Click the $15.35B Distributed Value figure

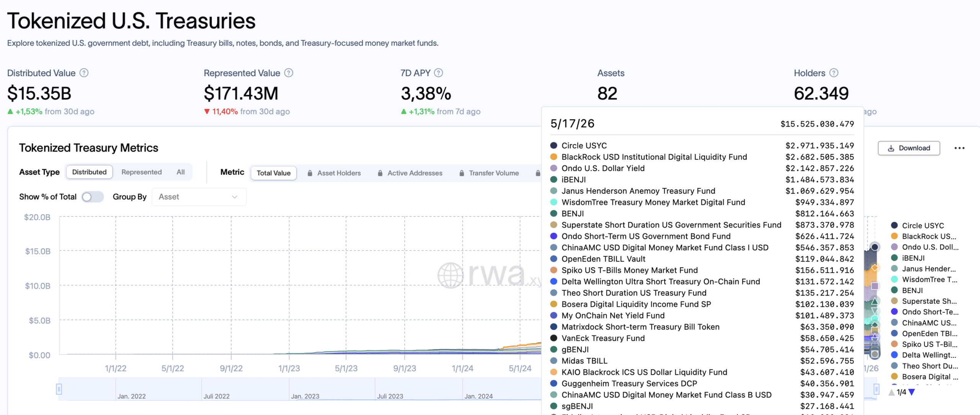[x=39, y=93]
